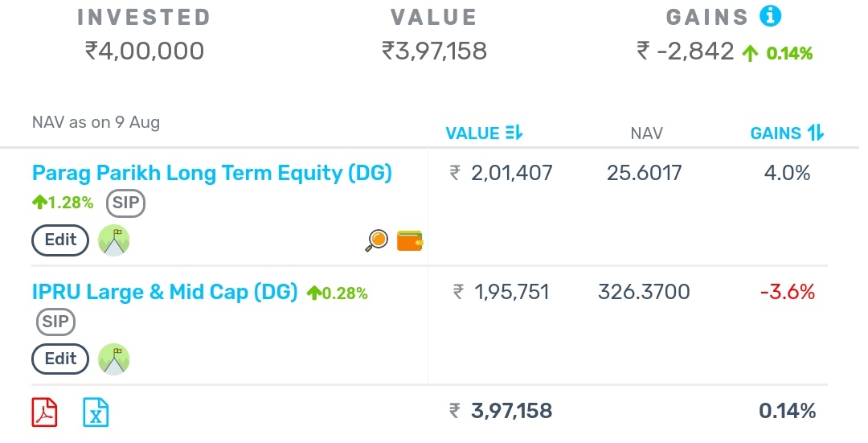Open IPRU Large & Mid Cap fund
This screenshot has height=443, width=868.
coord(165,292)
